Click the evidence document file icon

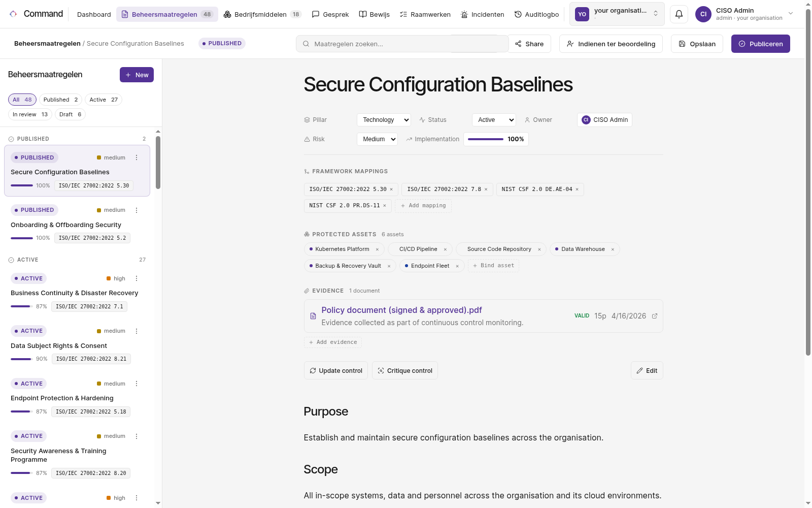coord(313,316)
